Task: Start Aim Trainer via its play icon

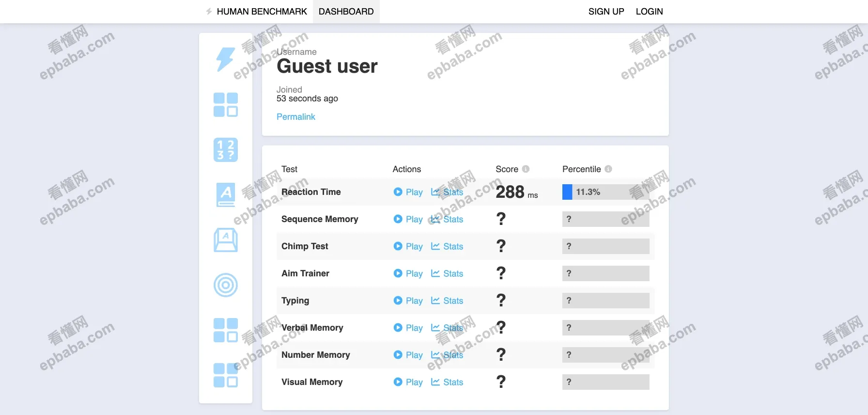Action: pos(398,273)
